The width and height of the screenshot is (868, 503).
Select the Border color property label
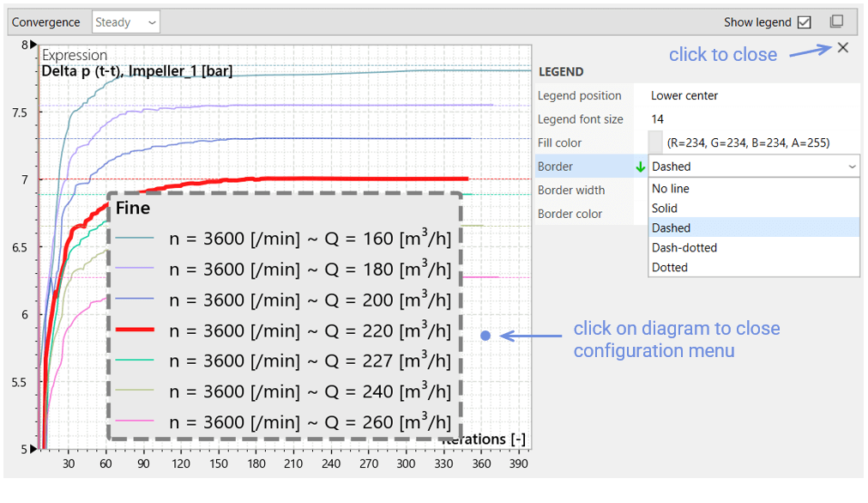[570, 214]
